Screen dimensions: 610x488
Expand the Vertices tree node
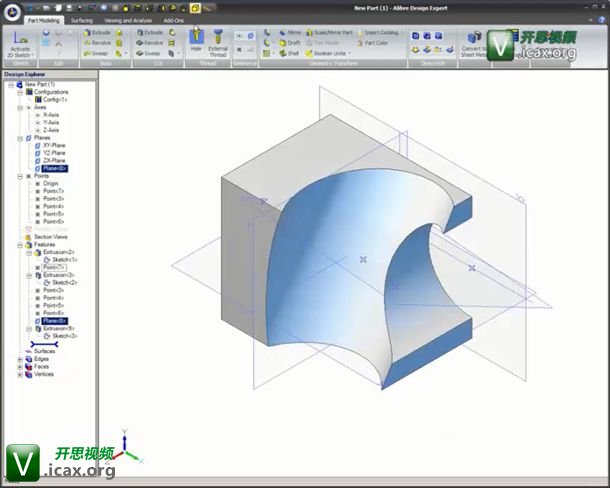20,374
